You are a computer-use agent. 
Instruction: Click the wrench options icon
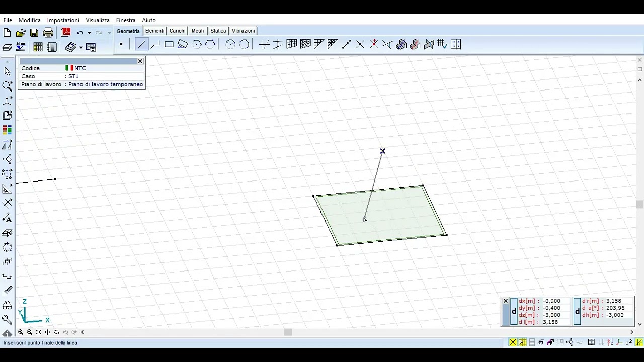[x=7, y=320]
